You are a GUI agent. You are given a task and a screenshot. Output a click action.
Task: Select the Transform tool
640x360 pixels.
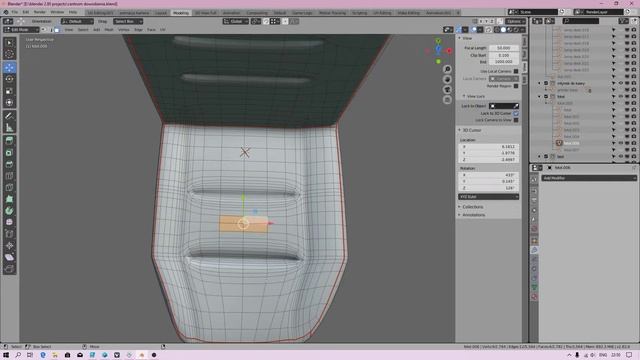click(9, 102)
